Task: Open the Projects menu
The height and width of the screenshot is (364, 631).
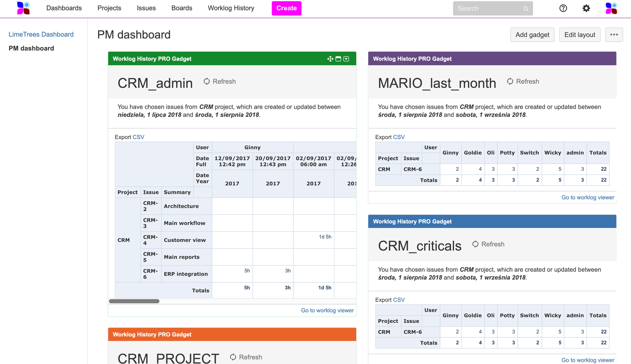Action: (x=109, y=8)
